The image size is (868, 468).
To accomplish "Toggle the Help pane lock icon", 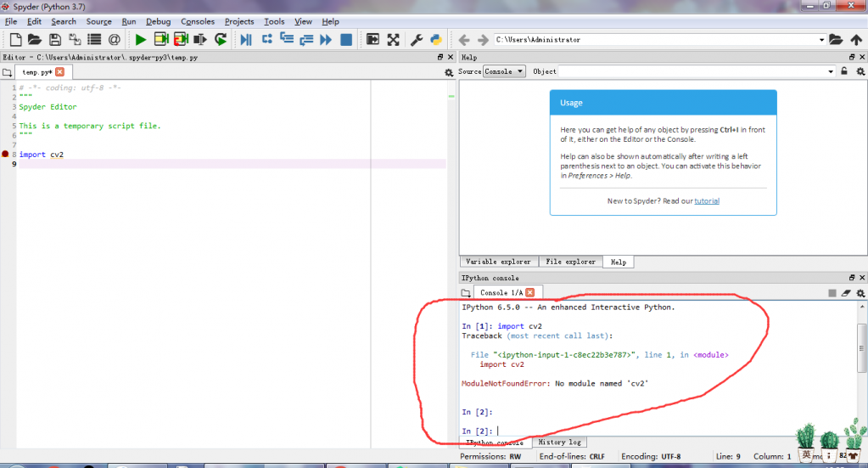I will (x=844, y=72).
